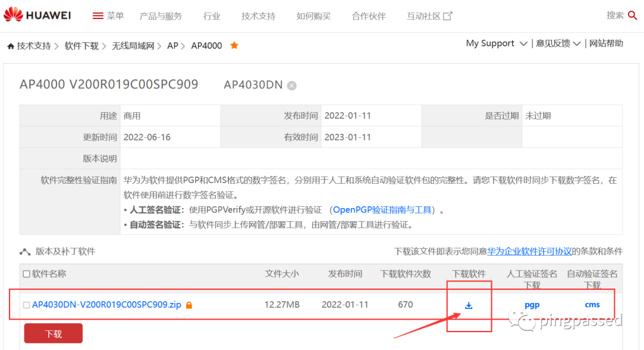Open the 技术支持 nav menu

tap(258, 16)
